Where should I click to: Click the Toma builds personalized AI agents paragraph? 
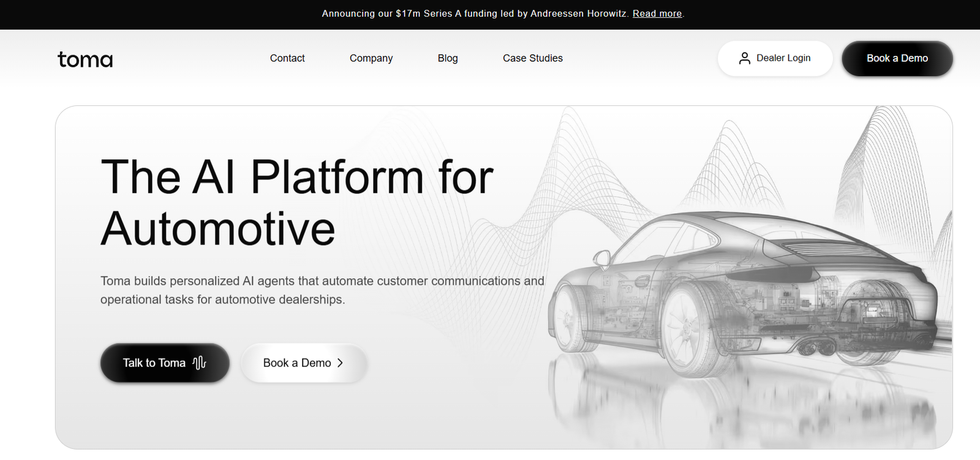(322, 290)
